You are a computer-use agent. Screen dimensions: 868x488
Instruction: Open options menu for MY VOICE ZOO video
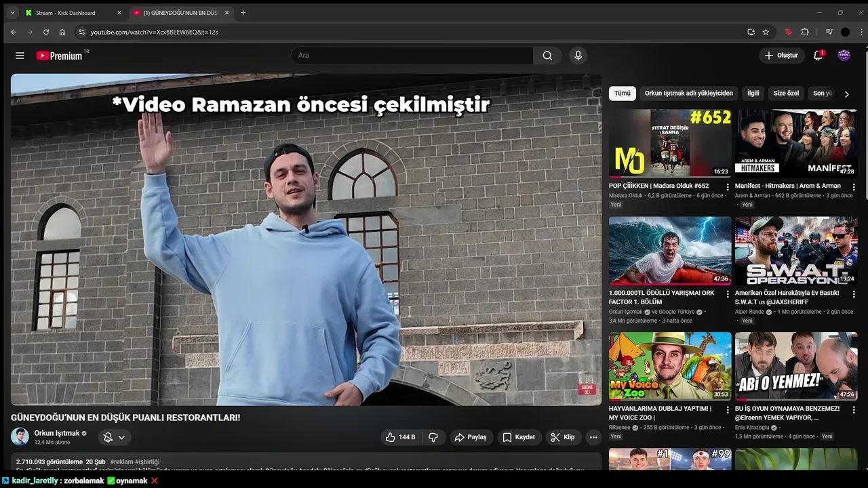(x=728, y=410)
